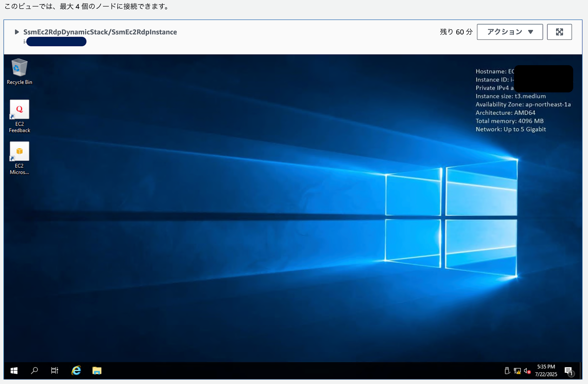Open the Windows Start menu
The height and width of the screenshot is (384, 588).
pyautogui.click(x=14, y=371)
